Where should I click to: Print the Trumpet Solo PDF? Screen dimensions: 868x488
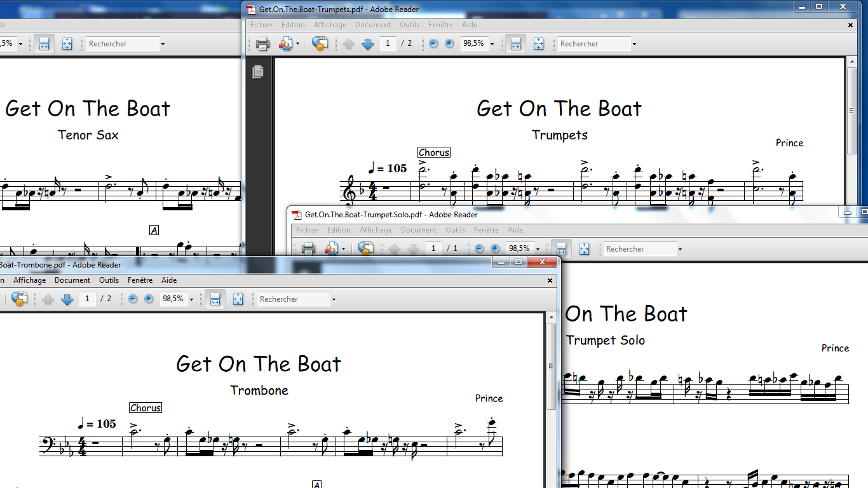tap(308, 249)
